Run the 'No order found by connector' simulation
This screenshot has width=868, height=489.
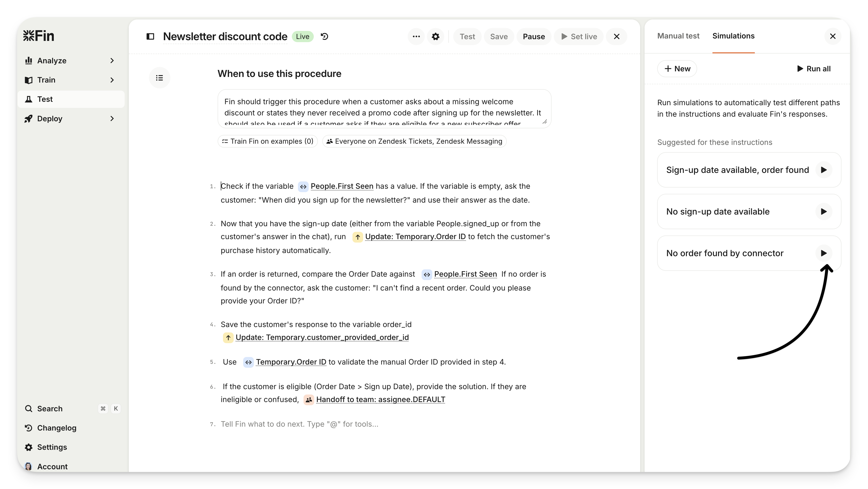click(x=823, y=253)
